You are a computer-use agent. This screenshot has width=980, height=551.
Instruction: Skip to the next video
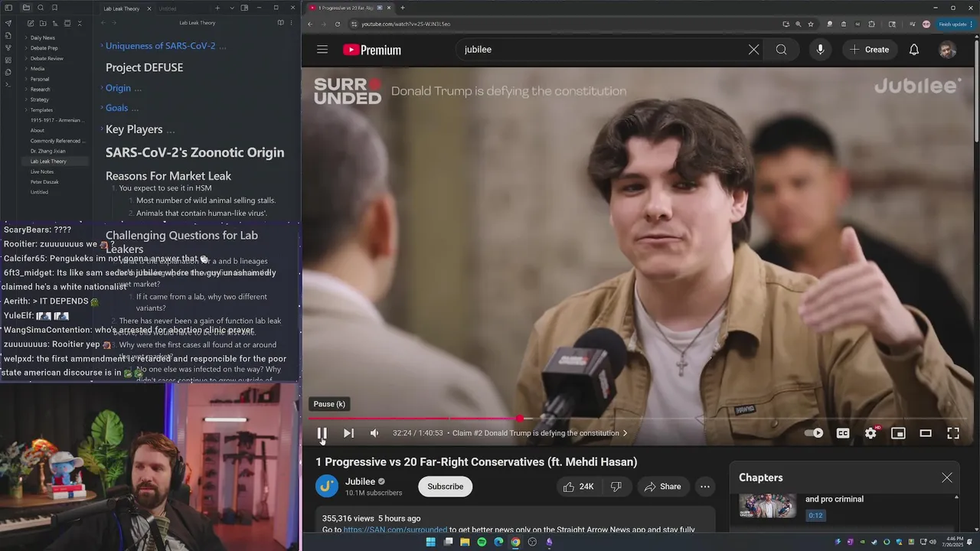(x=348, y=433)
